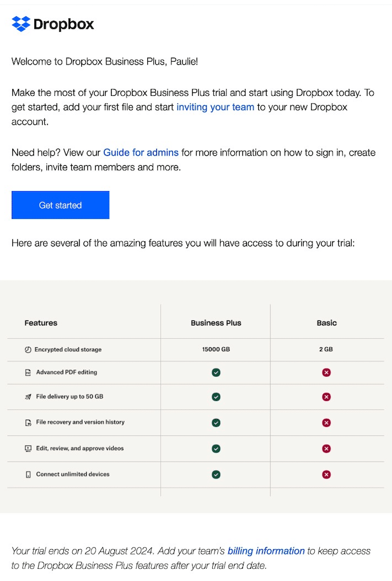Open the Guide for admins link
Viewport: 392px width, 581px height.
(141, 152)
